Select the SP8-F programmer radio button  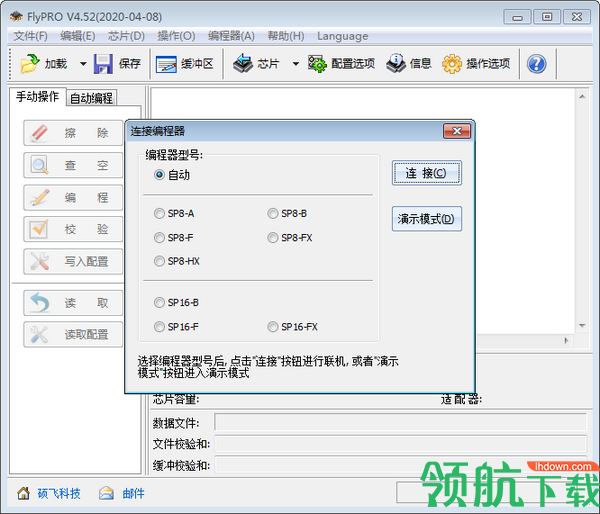[159, 238]
